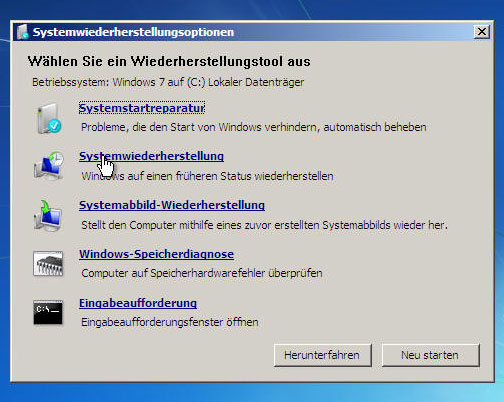
Task: Click description 'Computer auf Speicherhardwarefehler überprüfen'
Action: 202,273
